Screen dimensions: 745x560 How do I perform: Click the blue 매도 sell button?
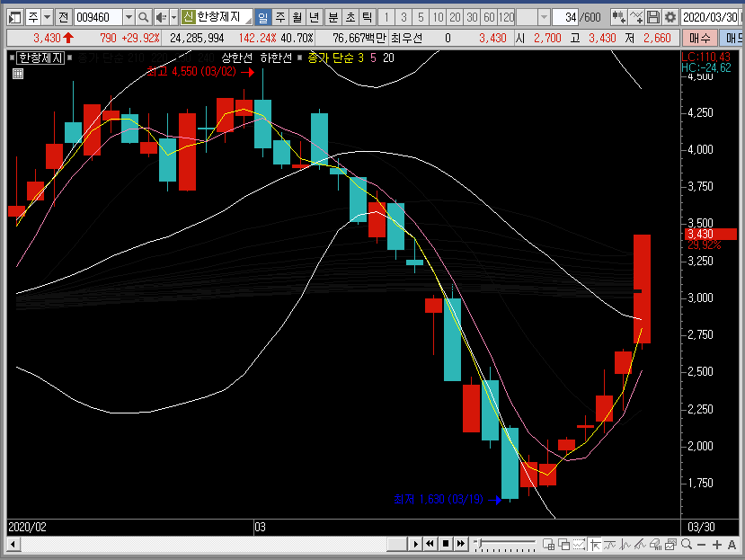(732, 38)
